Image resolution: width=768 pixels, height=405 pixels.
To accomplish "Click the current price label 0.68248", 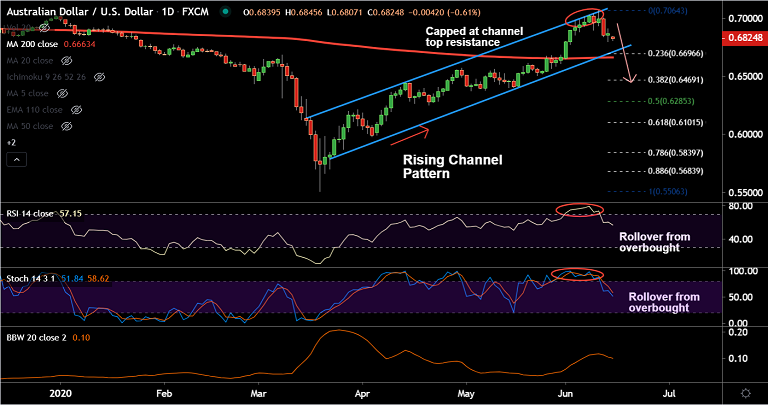I will point(745,38).
